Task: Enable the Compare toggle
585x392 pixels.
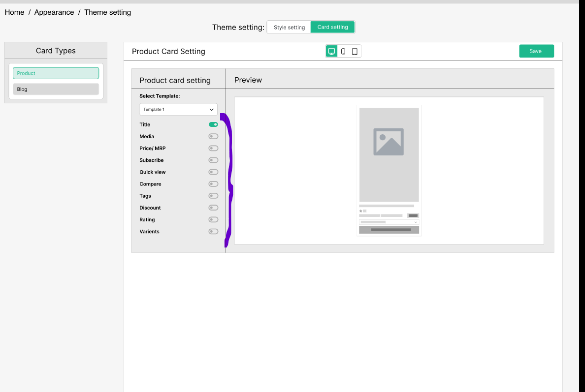Action: coord(213,184)
